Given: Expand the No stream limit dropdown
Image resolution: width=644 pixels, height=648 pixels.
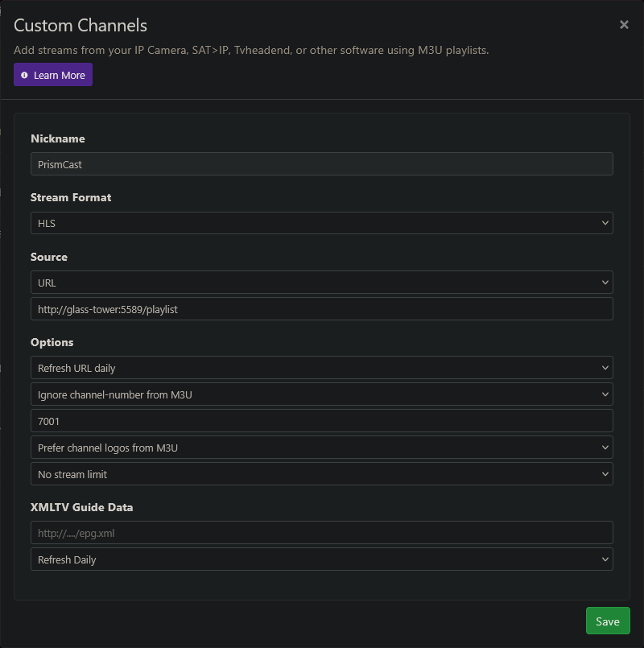Looking at the screenshot, I should point(321,474).
